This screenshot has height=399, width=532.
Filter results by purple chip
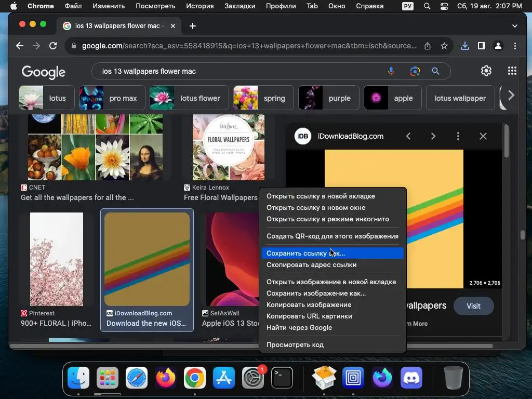point(328,98)
